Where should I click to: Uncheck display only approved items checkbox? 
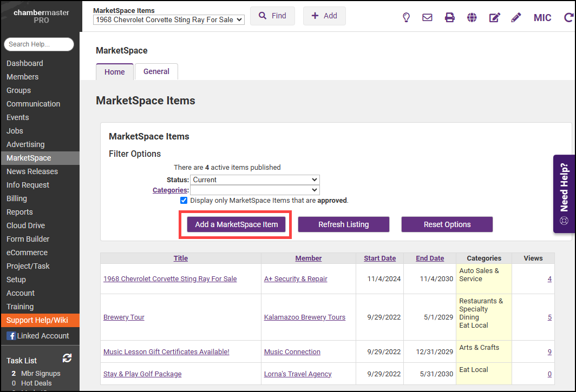point(184,200)
